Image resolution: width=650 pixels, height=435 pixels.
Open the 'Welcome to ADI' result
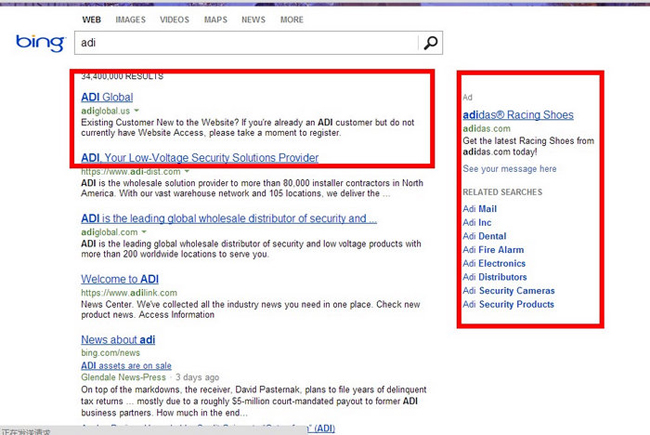coord(119,279)
